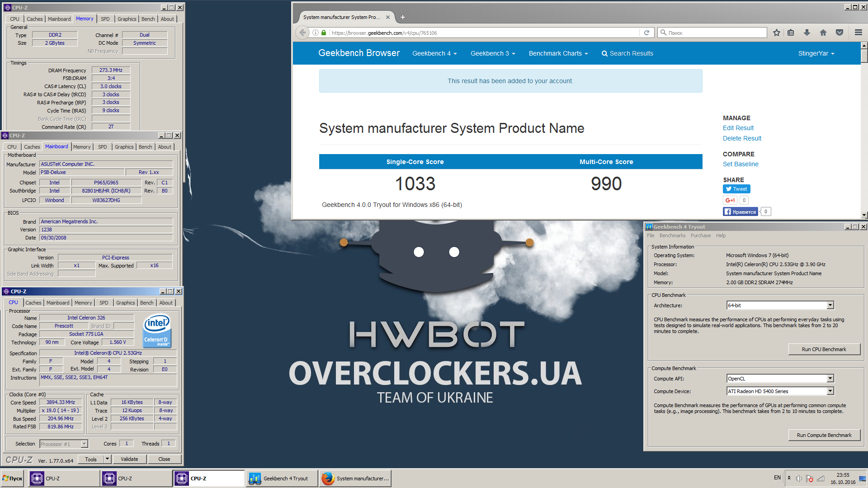Close the System manufacturer browser tab
Viewport: 868px width, 488px height.
point(388,17)
